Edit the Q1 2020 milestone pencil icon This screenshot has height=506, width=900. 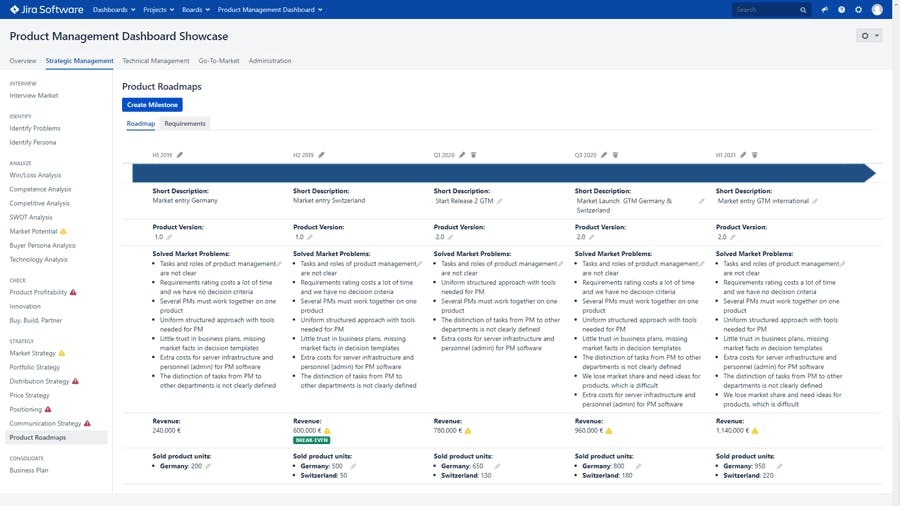click(462, 155)
